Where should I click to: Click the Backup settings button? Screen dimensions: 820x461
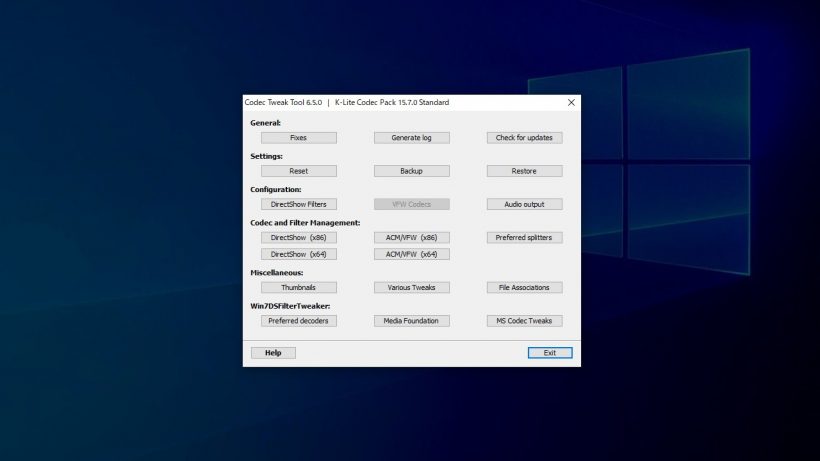tap(412, 171)
